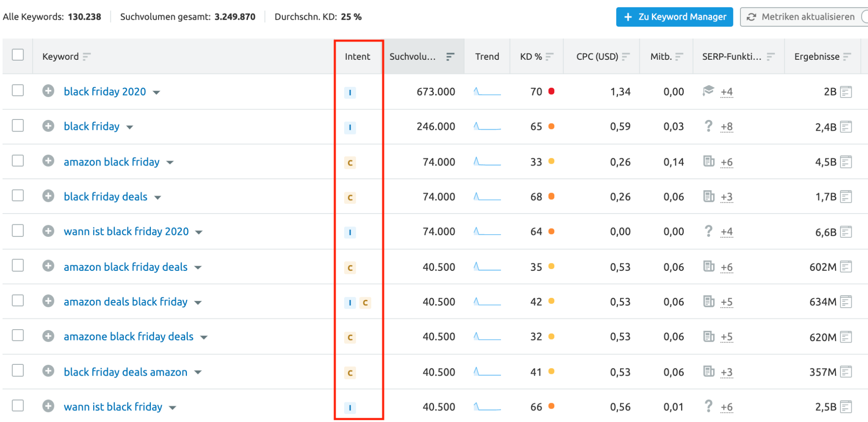The width and height of the screenshot is (868, 422).
Task: Open SERP snapshot icon for 602M results row
Action: (x=846, y=267)
